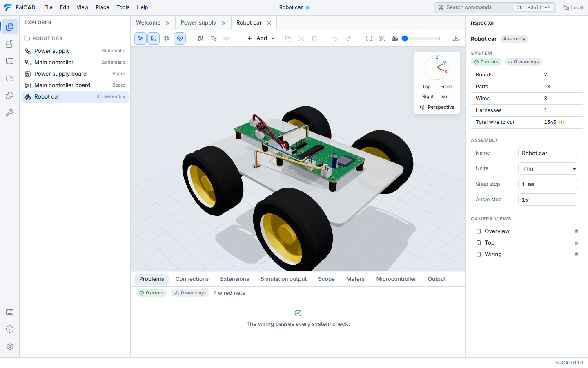Image resolution: width=588 pixels, height=368 pixels.
Task: Activate the rotate tool in toolbar
Action: click(167, 38)
